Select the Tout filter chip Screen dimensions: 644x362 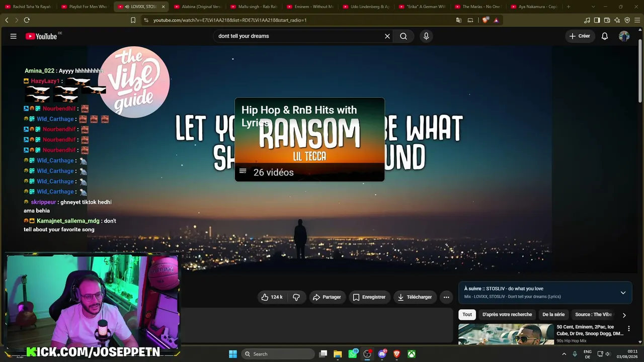[x=467, y=315]
